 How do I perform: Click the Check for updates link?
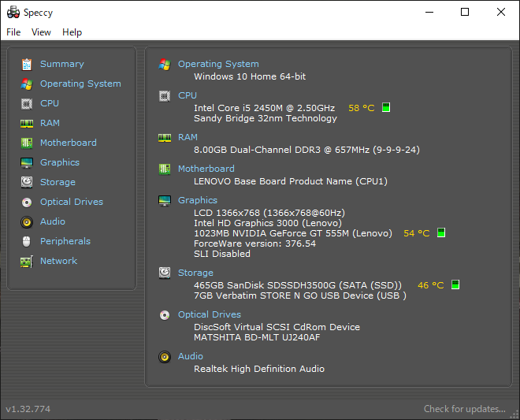tap(464, 409)
